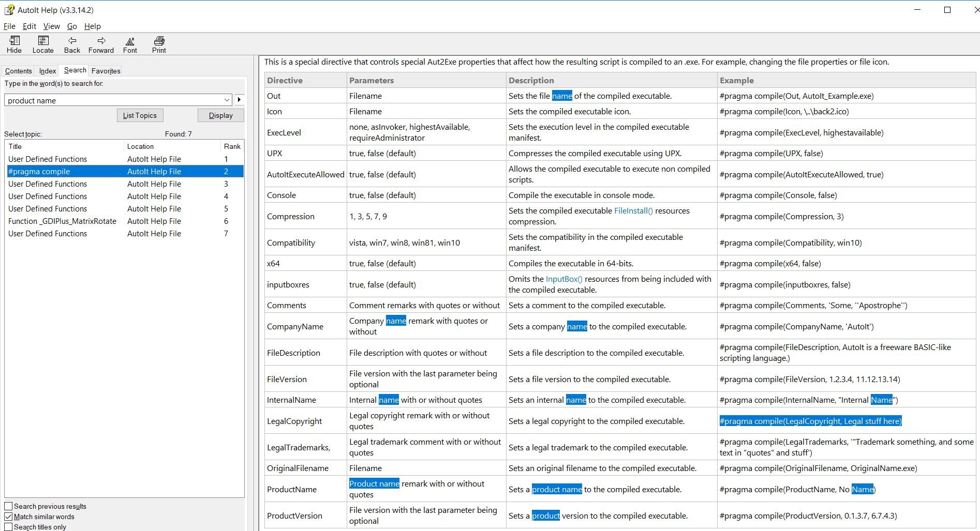The height and width of the screenshot is (531, 980).
Task: Follow the InputBox() link
Action: coord(564,279)
